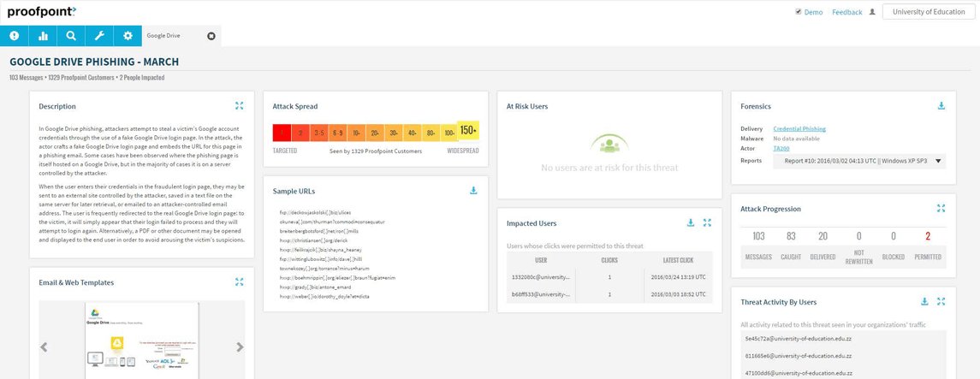Click the red 2 PERMITTED count
980x379 pixels.
click(x=928, y=236)
